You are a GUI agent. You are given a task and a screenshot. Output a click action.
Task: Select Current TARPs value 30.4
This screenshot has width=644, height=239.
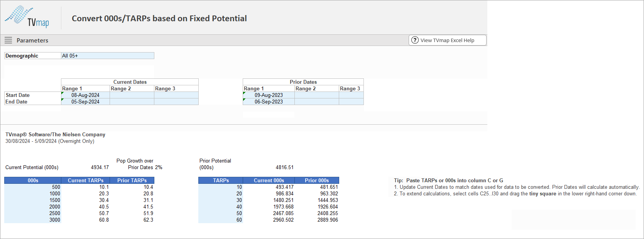[x=86, y=200]
